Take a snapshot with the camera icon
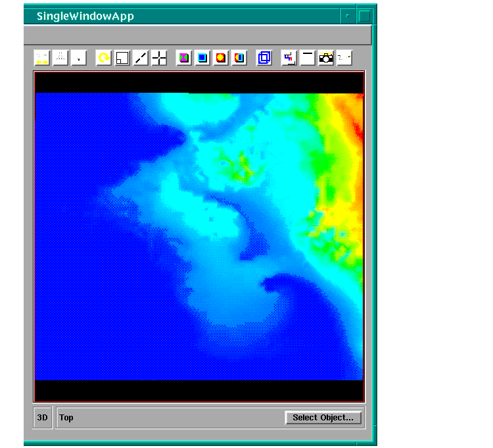This screenshot has height=448, width=493. tap(325, 58)
